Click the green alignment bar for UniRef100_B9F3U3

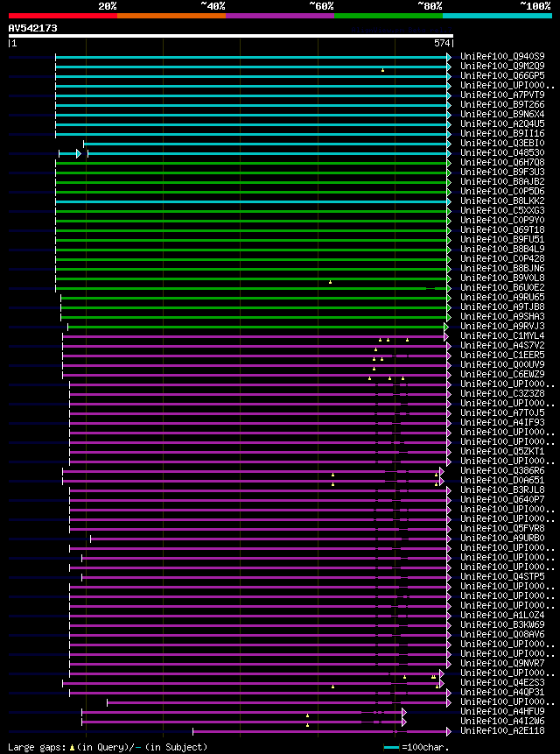pos(253,173)
